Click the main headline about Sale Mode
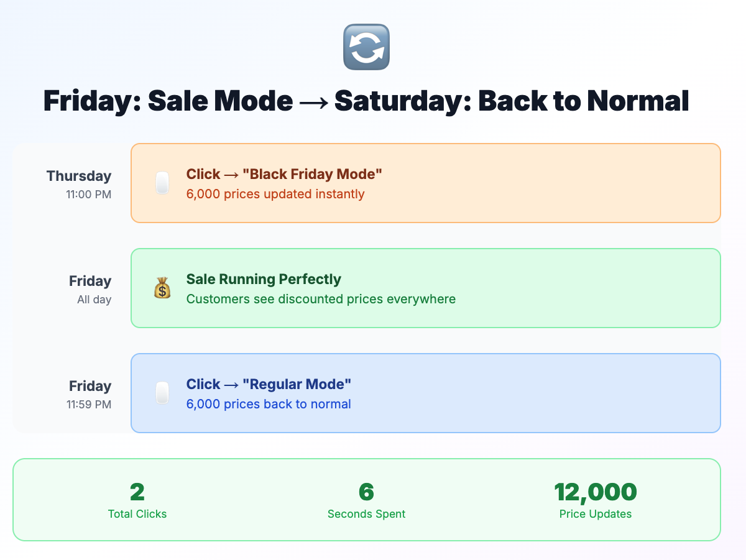746x560 pixels. point(366,101)
